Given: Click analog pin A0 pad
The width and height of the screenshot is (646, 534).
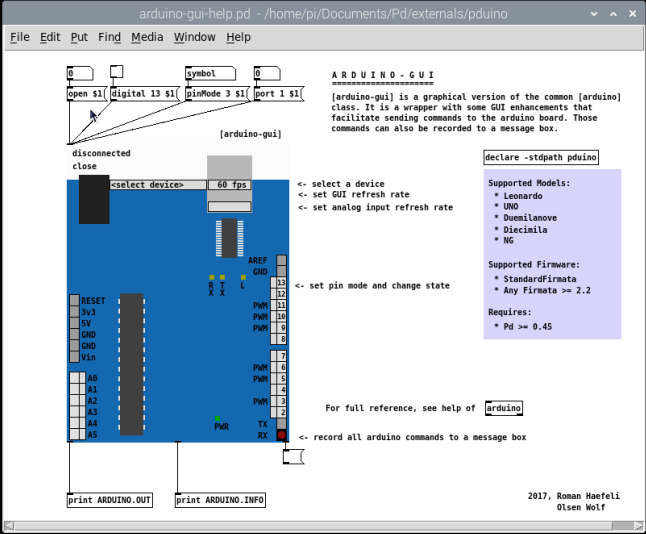Looking at the screenshot, I should tap(77, 379).
